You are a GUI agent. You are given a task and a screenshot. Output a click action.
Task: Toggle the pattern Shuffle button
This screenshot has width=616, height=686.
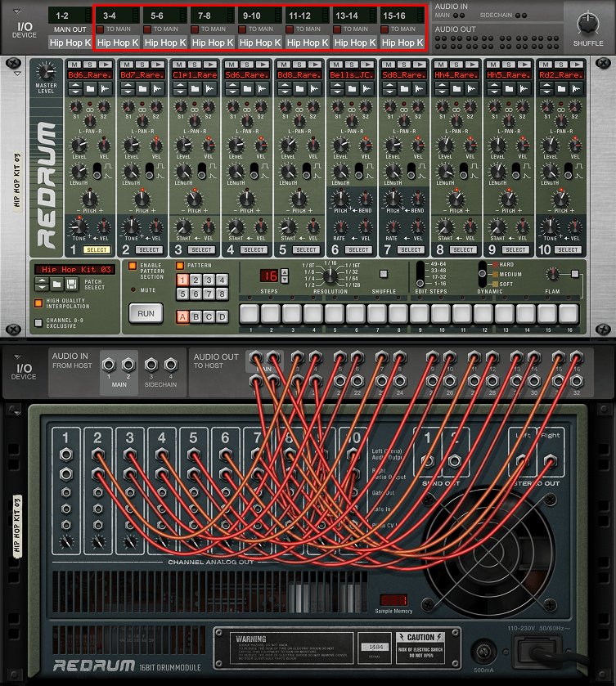[x=384, y=274]
